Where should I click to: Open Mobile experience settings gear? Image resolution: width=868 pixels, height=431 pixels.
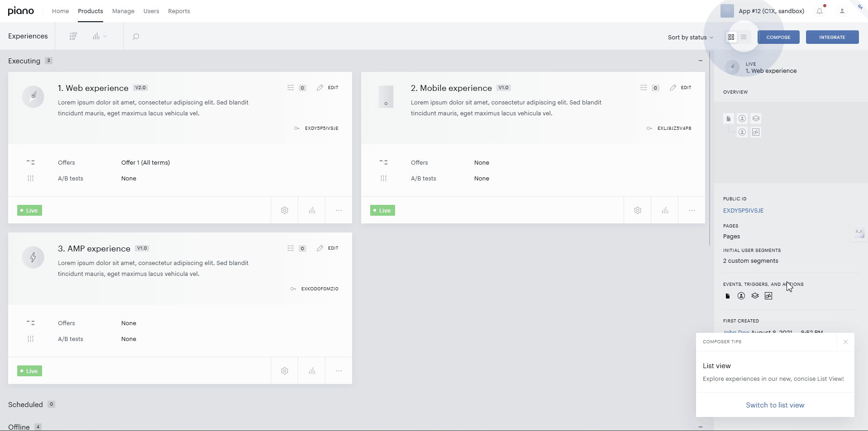(x=638, y=210)
